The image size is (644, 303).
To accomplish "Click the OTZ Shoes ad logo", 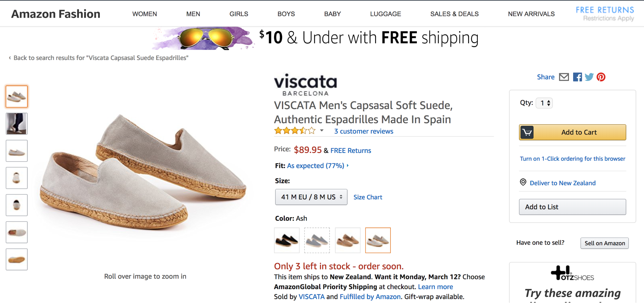I will click(x=572, y=273).
